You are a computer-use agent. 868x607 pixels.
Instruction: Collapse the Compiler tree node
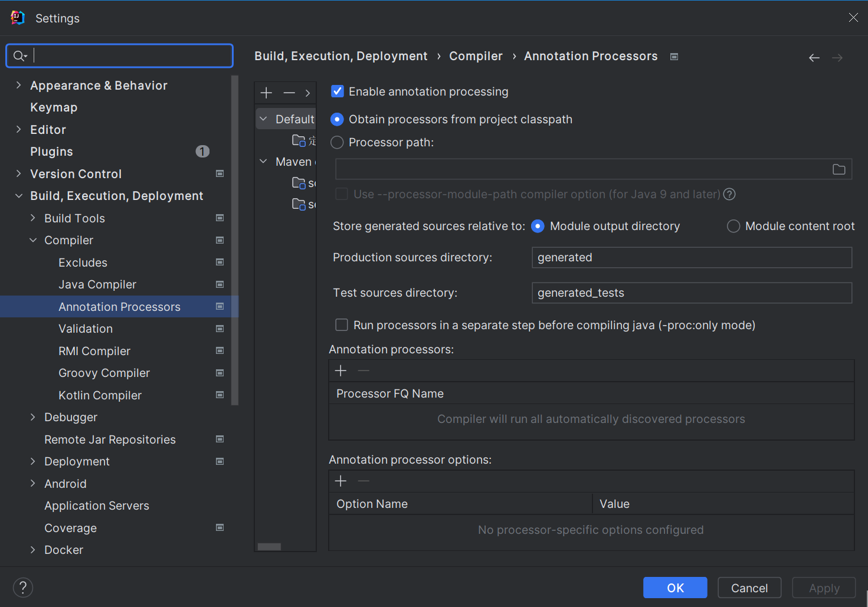33,240
